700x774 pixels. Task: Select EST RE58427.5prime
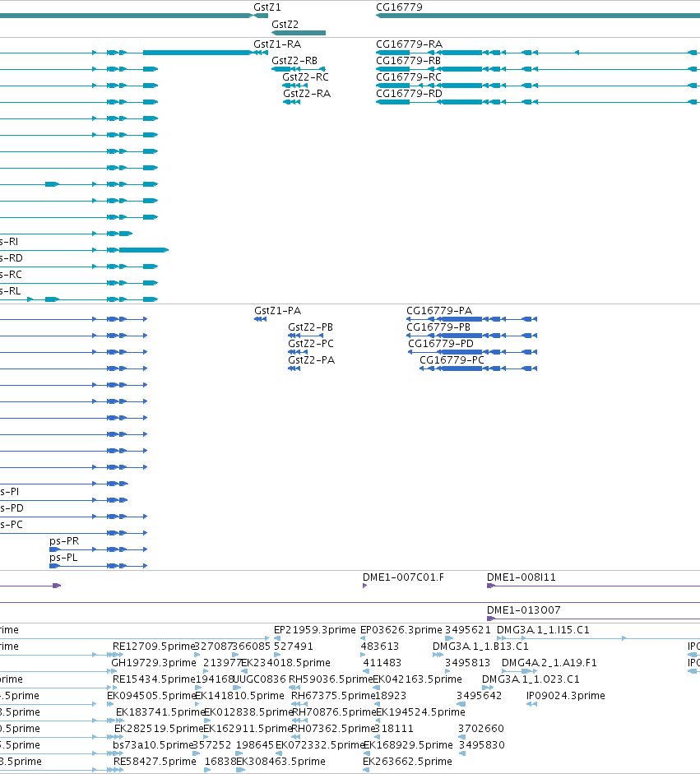pyautogui.click(x=155, y=762)
